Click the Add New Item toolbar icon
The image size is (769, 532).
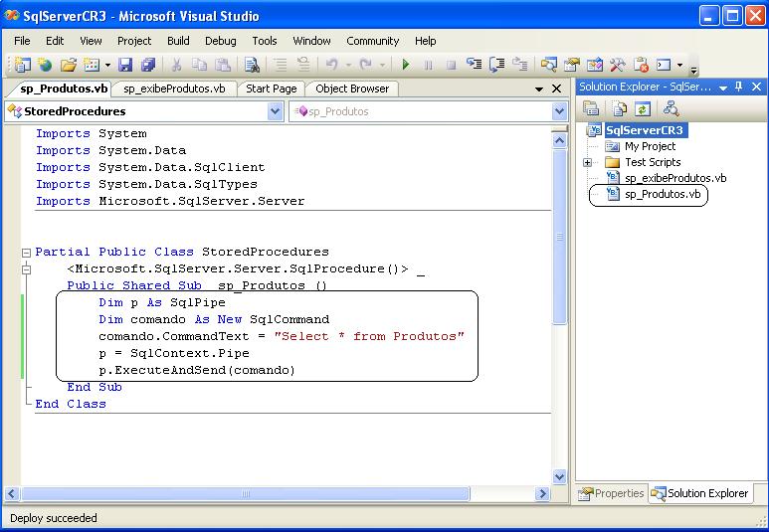pos(92,65)
